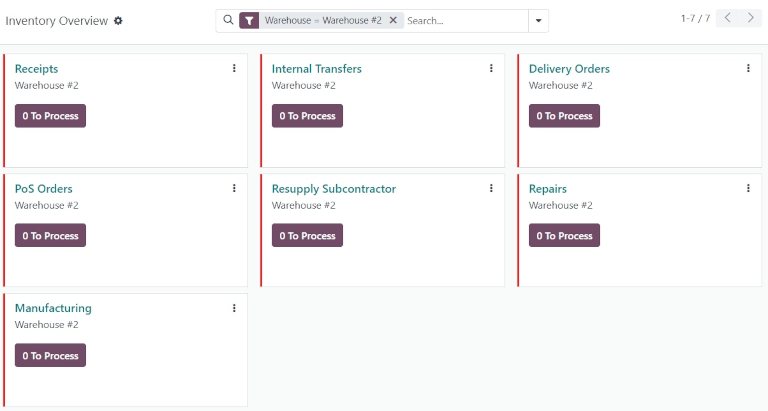Open the Repairs card three-dot menu
Screen dimensions: 768x411
click(748, 188)
